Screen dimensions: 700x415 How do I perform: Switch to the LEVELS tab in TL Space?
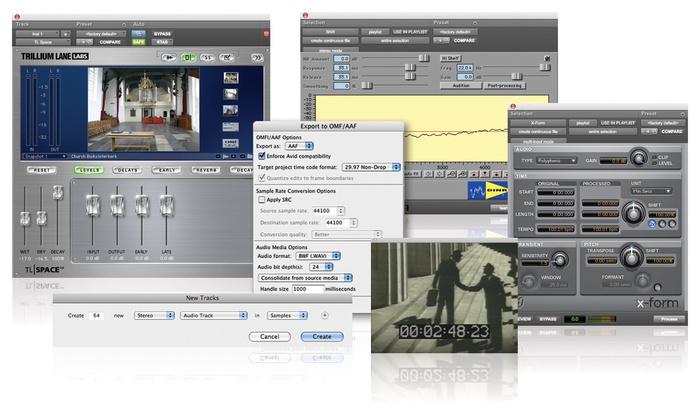(89, 170)
